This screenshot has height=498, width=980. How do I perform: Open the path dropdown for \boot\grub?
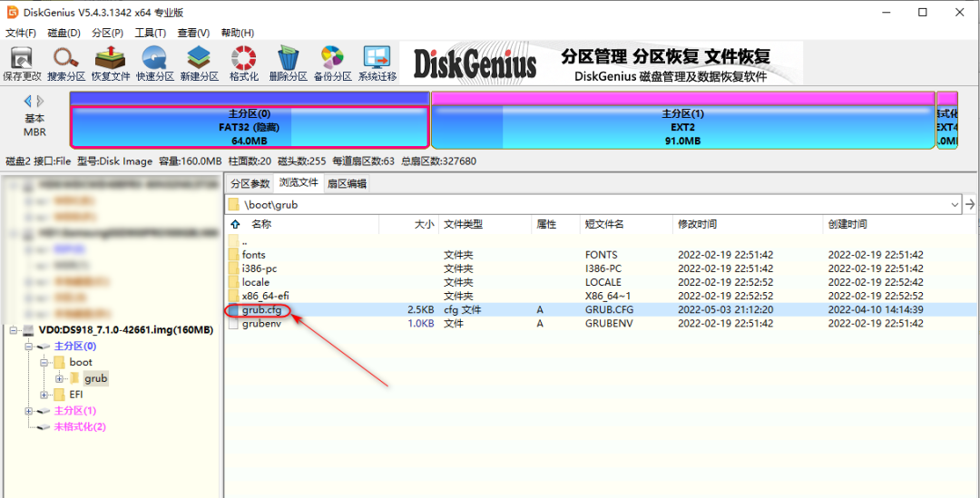click(x=955, y=204)
